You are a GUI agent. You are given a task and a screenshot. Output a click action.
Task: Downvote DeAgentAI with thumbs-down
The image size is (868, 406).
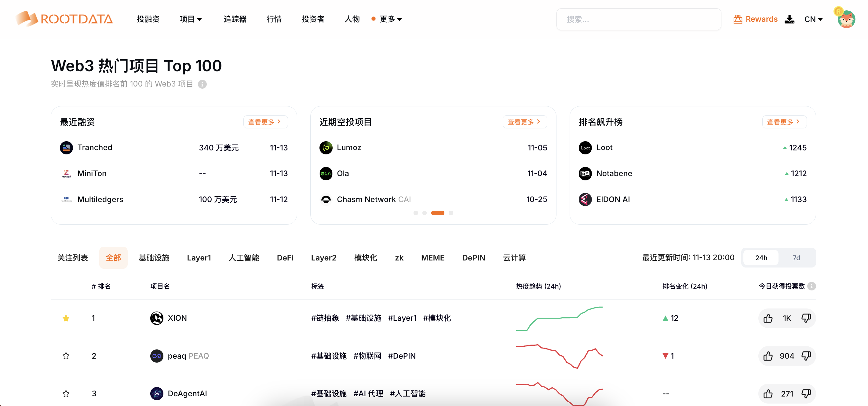806,393
